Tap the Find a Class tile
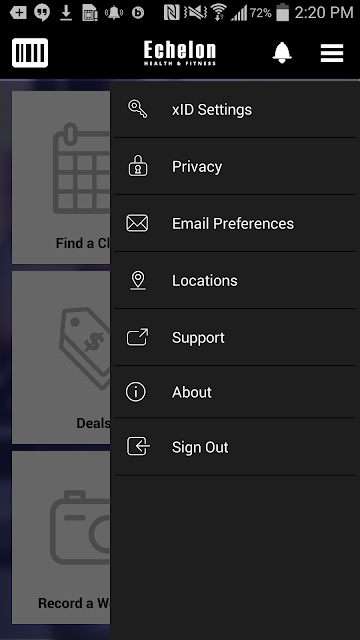The width and height of the screenshot is (360, 640). coord(61,178)
